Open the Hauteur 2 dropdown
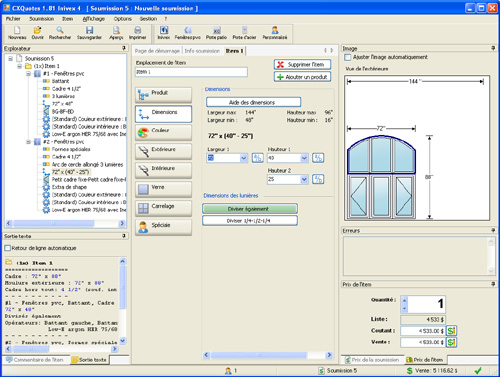Screen dimensions: 500x377 point(304,179)
